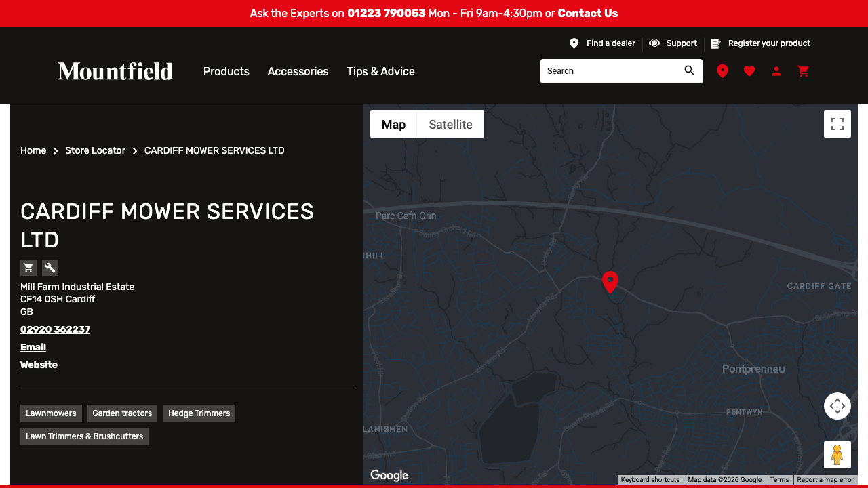This screenshot has width=868, height=488.
Task: Click the red location pin icon in header
Action: click(722, 71)
